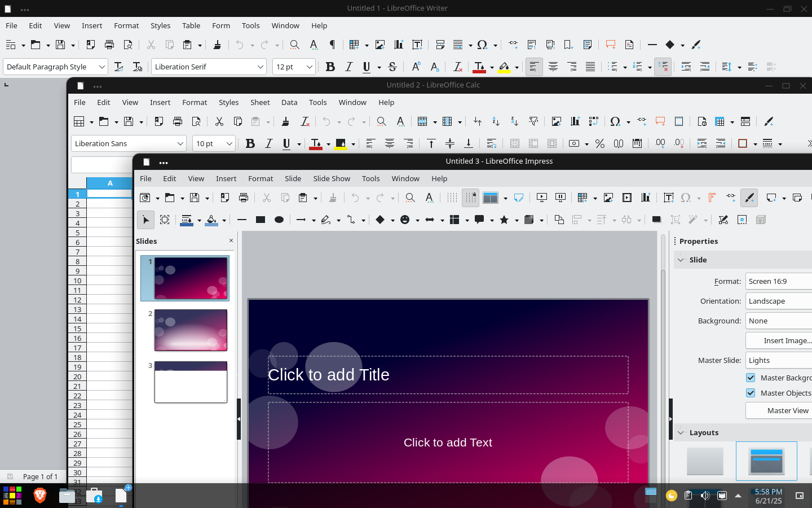Open the Screen 16:9 Format dropdown

pyautogui.click(x=779, y=281)
